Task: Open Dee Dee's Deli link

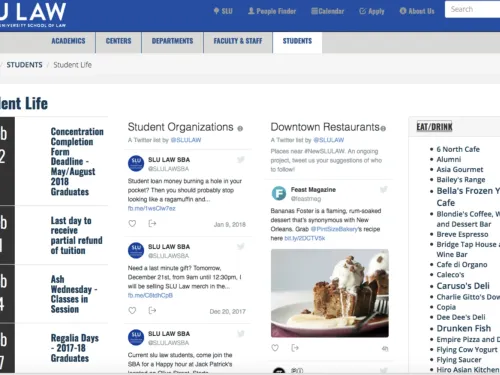Action: tap(461, 317)
